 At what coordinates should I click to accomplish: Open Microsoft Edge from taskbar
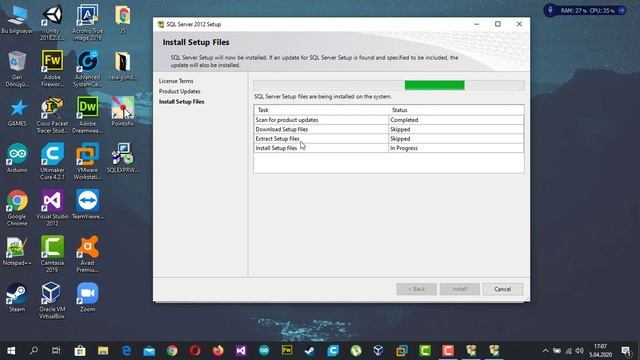pyautogui.click(x=126, y=351)
